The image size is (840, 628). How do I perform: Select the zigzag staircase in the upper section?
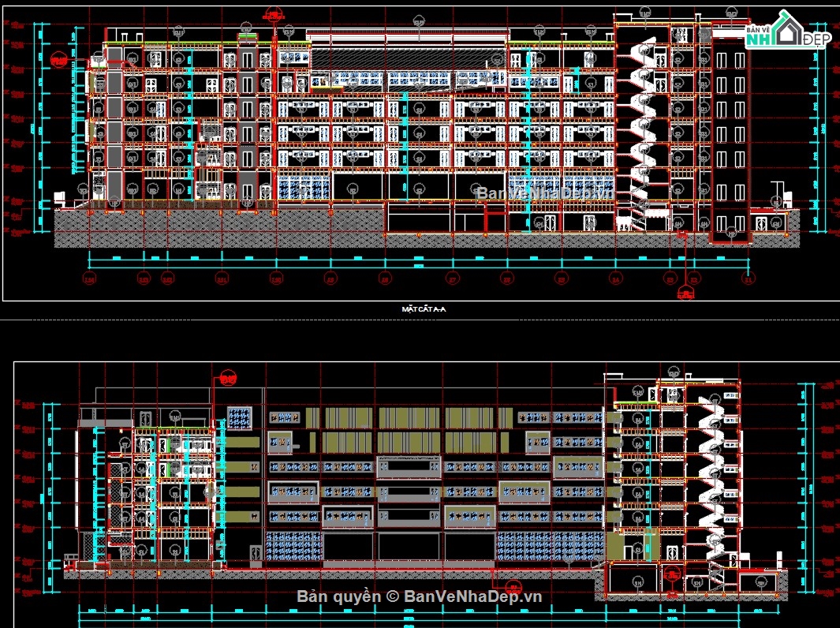pos(644,126)
